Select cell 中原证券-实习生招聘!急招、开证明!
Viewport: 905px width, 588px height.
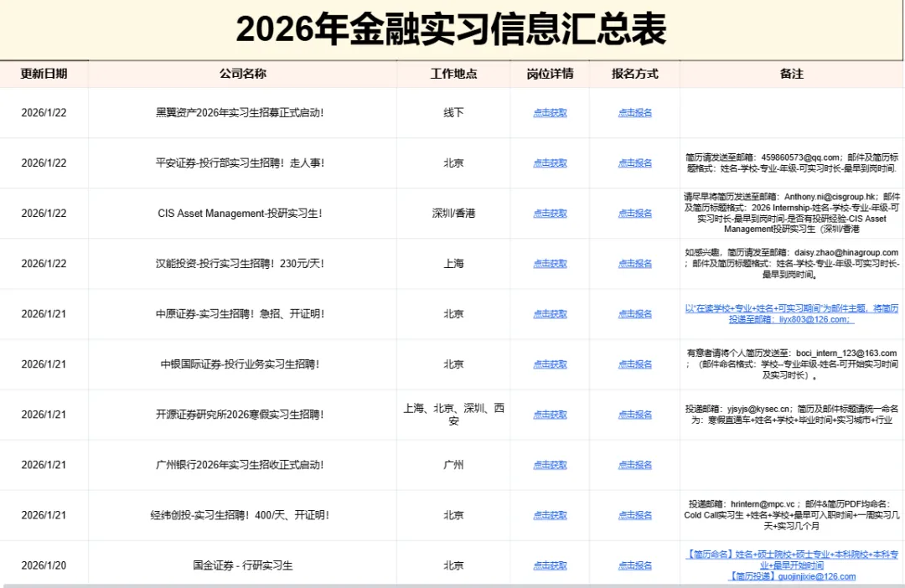[x=242, y=314]
